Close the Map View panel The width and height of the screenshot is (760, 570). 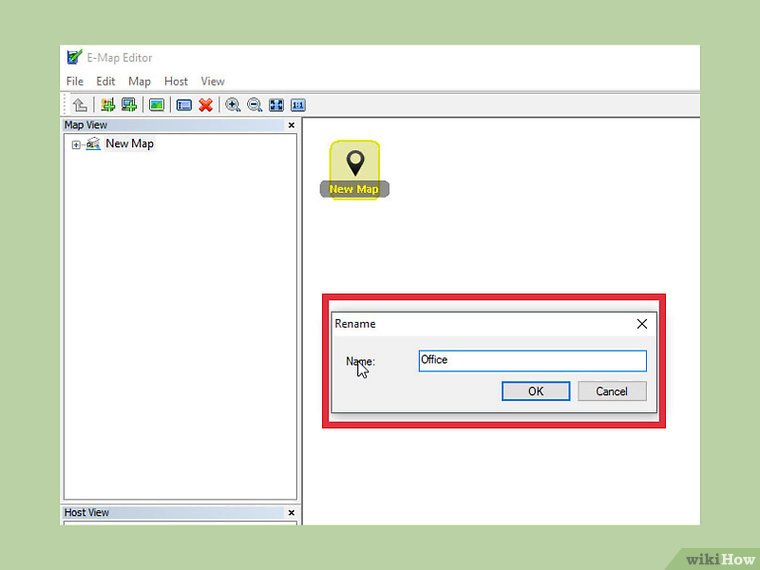(291, 126)
